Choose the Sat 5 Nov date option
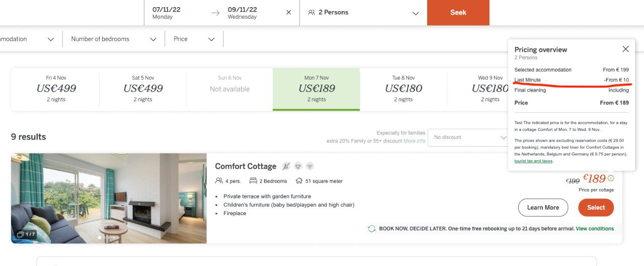Image resolution: width=644 pixels, height=266 pixels. click(143, 89)
